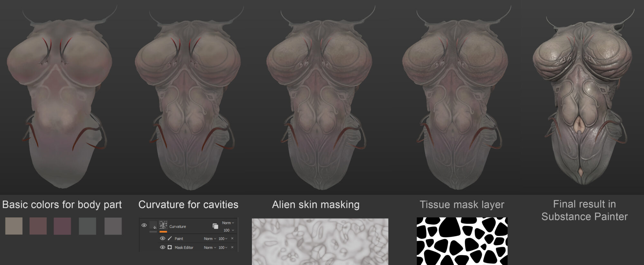This screenshot has width=644, height=265.
Task: Click 'Final result in Substance Painter' caption
Action: point(584,210)
